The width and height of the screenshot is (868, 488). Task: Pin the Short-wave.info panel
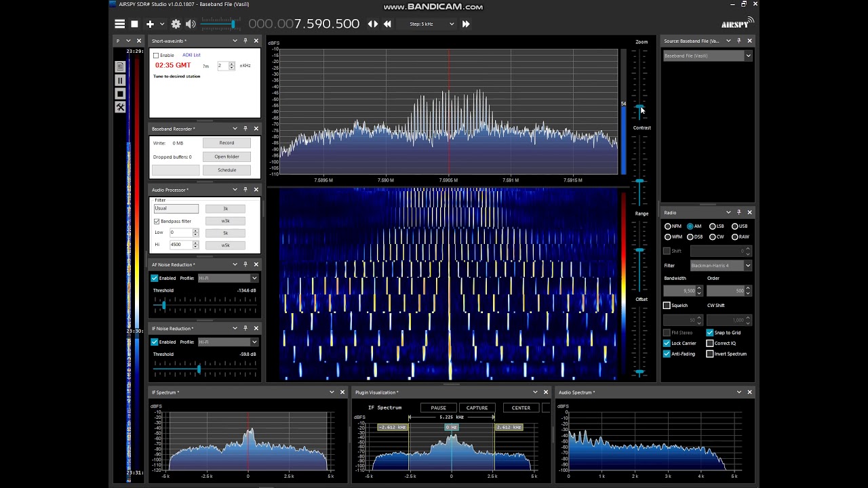coord(245,41)
